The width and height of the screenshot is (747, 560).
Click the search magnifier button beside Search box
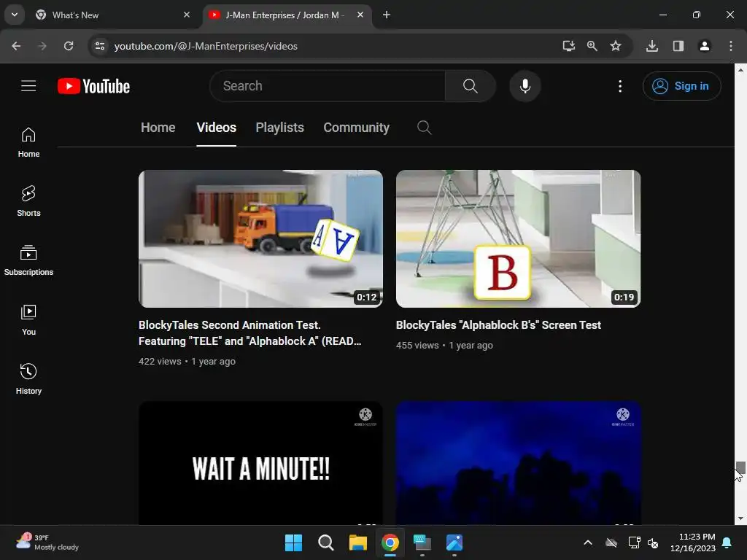[471, 86]
